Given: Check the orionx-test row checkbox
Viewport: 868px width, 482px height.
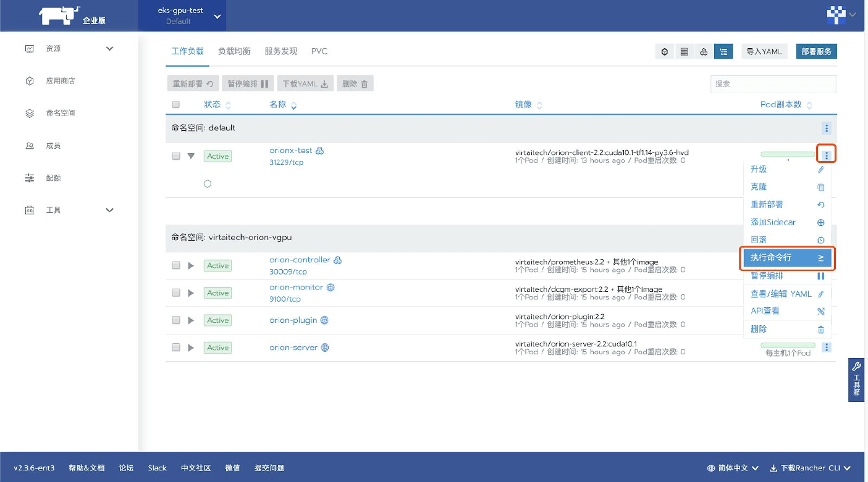Looking at the screenshot, I should 175,156.
